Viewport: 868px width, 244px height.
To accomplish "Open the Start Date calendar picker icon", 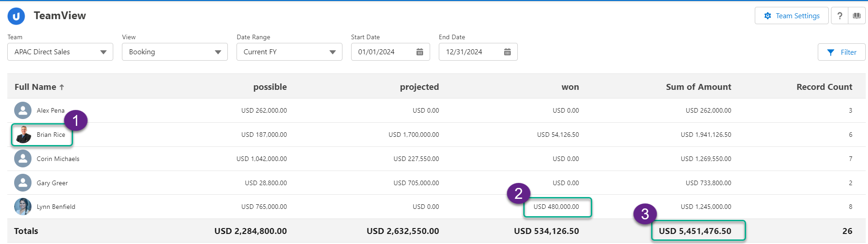I will pyautogui.click(x=420, y=52).
